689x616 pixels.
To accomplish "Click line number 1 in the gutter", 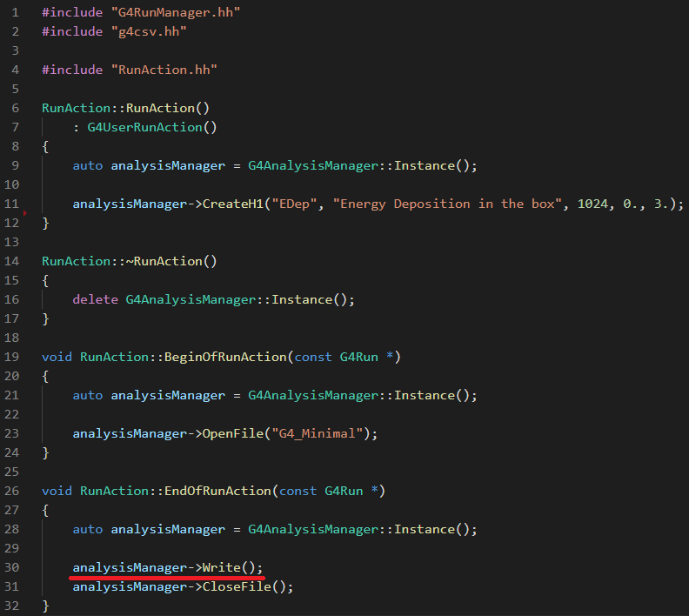I will coord(15,13).
